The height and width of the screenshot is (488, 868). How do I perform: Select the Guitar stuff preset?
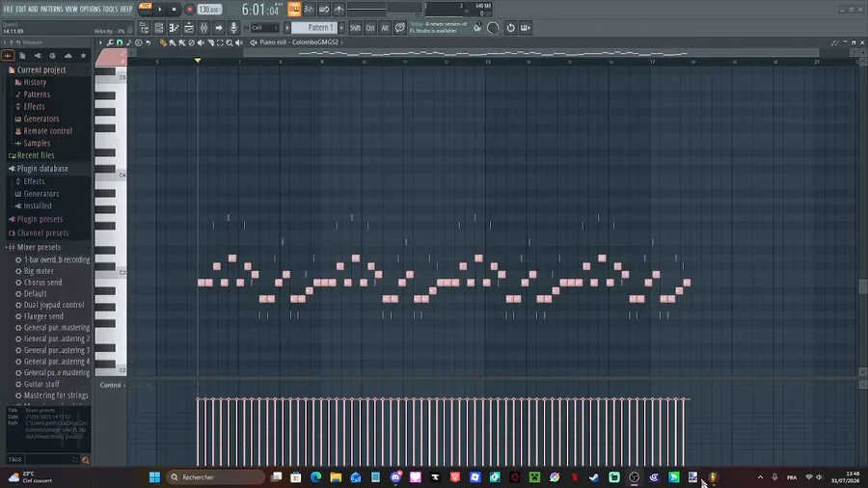coord(41,384)
